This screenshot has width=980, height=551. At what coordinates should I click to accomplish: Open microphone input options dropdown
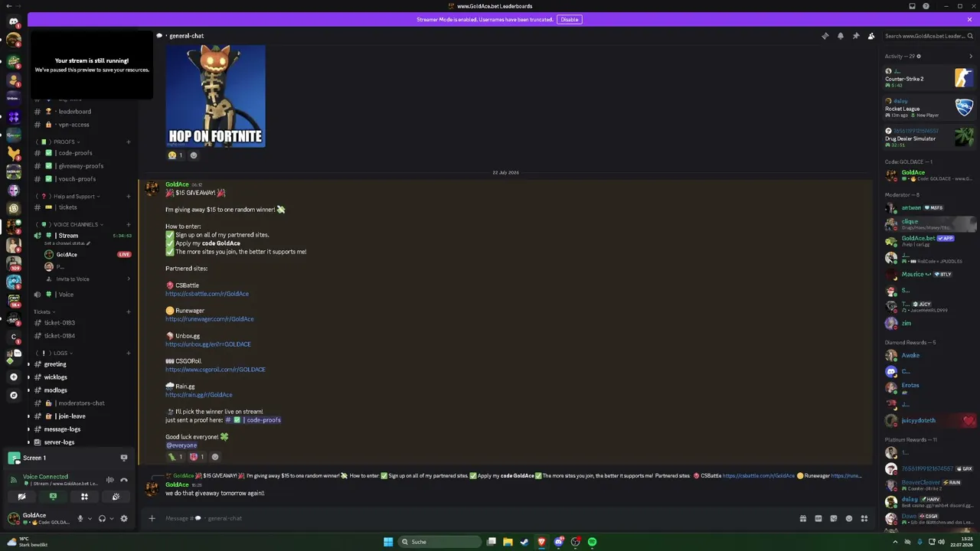(90, 519)
